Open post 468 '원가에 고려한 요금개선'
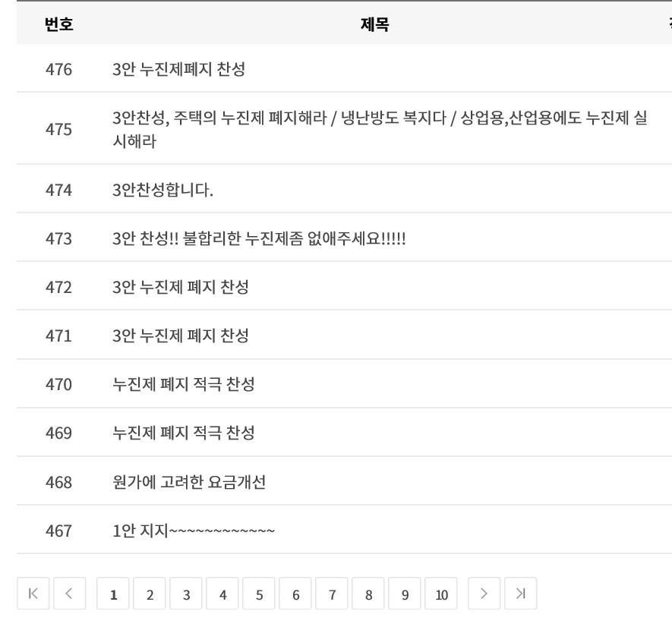672x627 pixels. coord(189,482)
